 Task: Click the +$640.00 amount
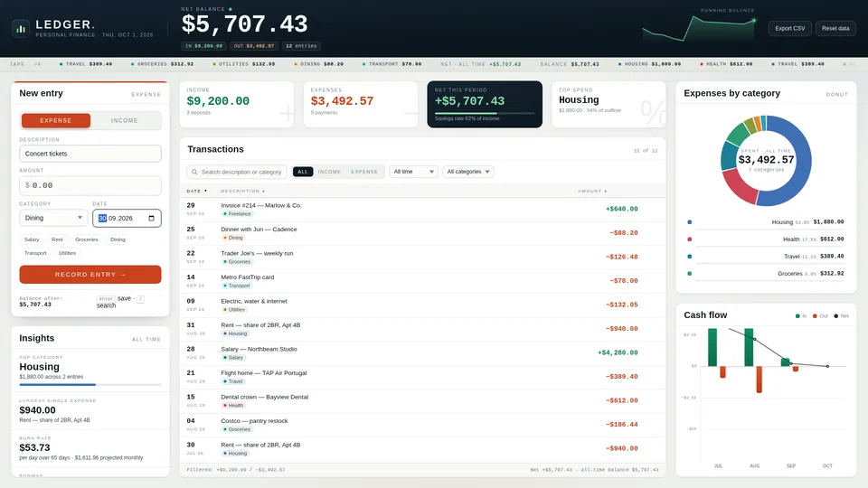coord(622,209)
